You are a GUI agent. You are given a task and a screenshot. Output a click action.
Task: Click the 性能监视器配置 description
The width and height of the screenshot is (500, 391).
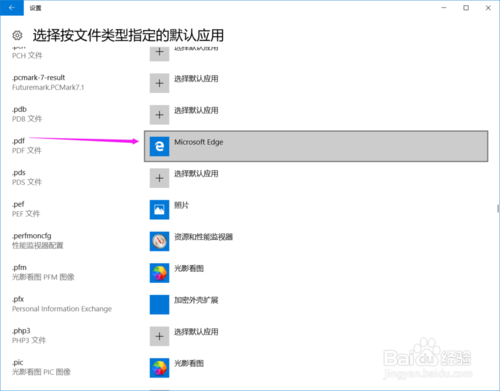[38, 246]
